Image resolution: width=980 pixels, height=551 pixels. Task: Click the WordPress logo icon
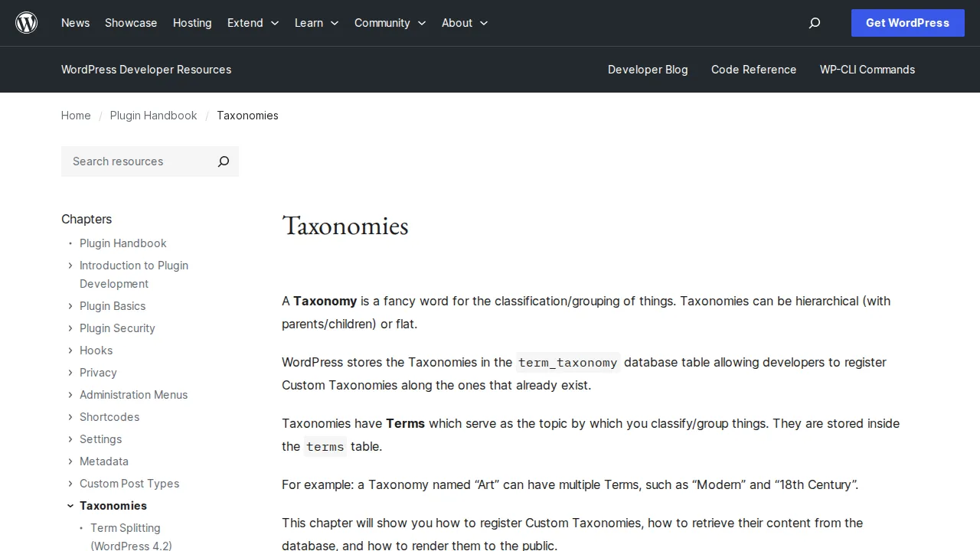point(26,23)
